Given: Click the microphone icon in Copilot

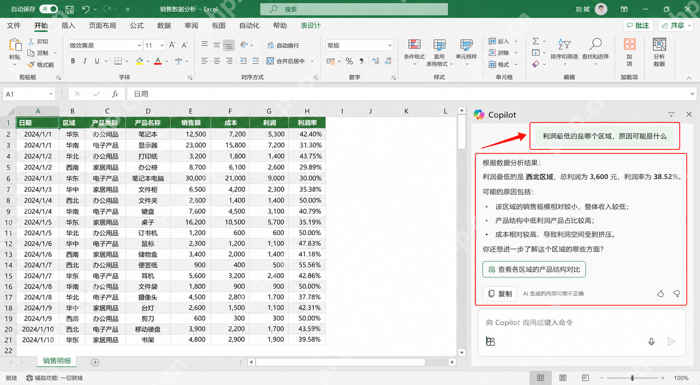Looking at the screenshot, I should coord(651,342).
